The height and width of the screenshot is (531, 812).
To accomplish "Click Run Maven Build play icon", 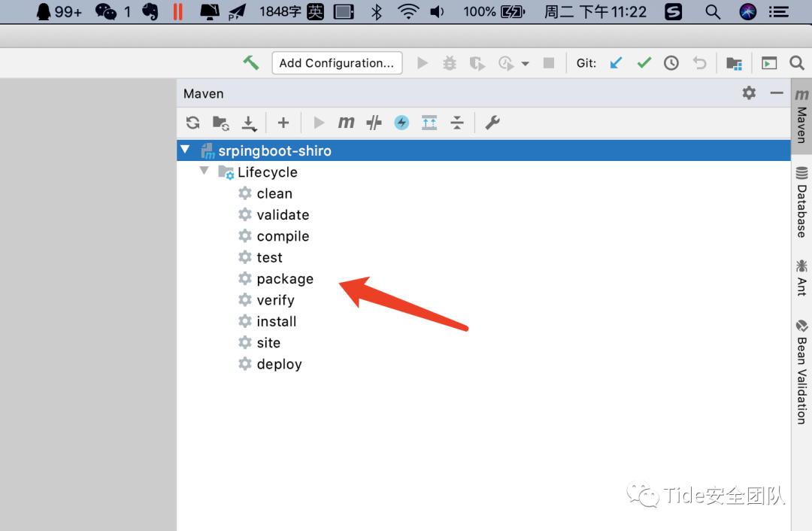I will (319, 123).
